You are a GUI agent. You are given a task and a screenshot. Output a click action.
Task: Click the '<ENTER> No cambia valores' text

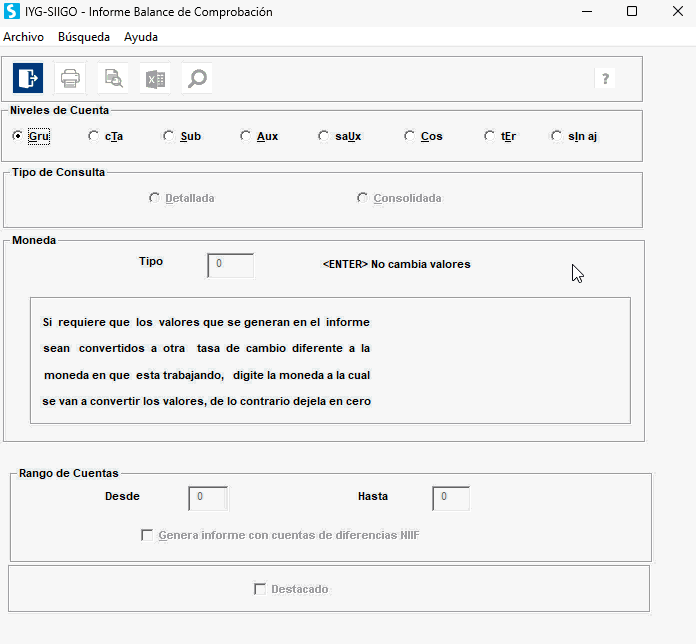tap(396, 264)
